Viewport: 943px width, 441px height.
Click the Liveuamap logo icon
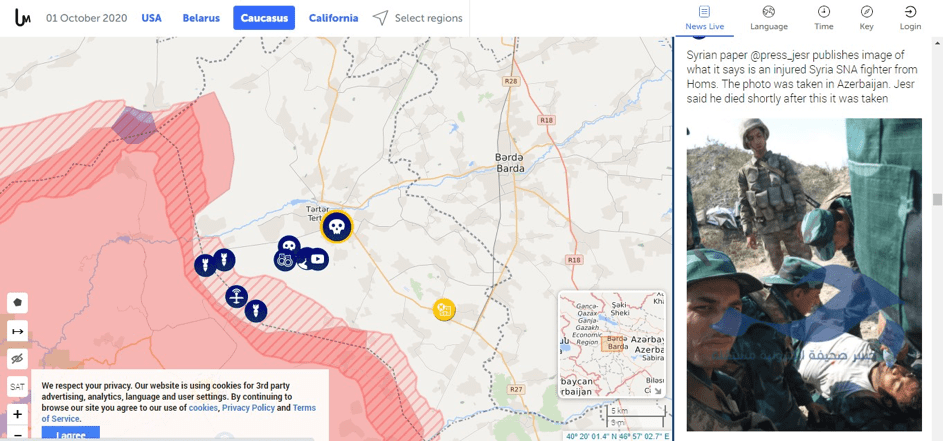23,18
